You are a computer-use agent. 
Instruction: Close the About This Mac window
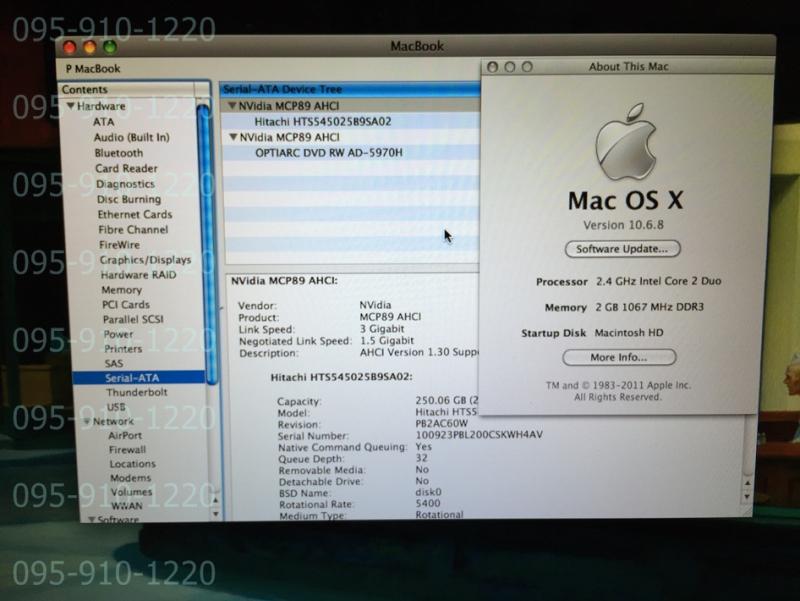coord(492,67)
